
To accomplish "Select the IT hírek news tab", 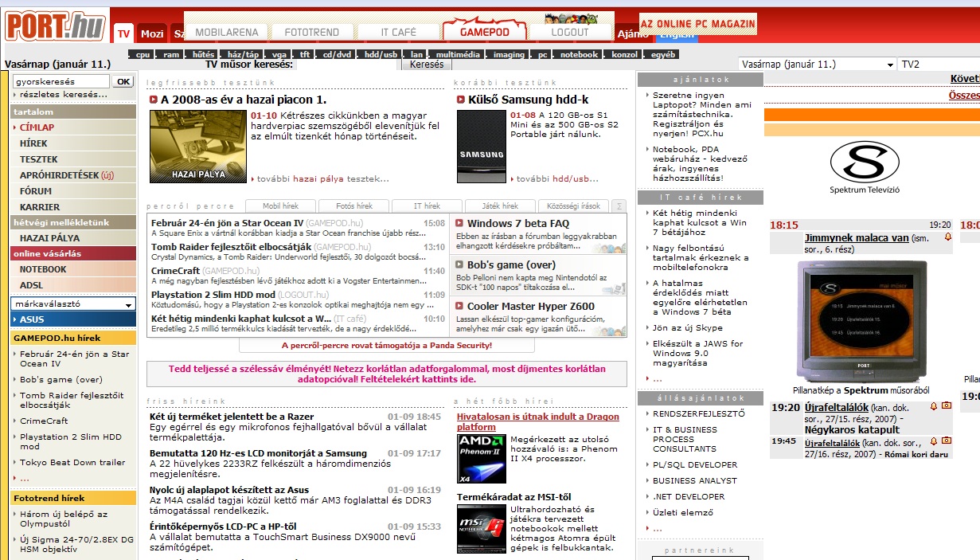I will (x=427, y=206).
